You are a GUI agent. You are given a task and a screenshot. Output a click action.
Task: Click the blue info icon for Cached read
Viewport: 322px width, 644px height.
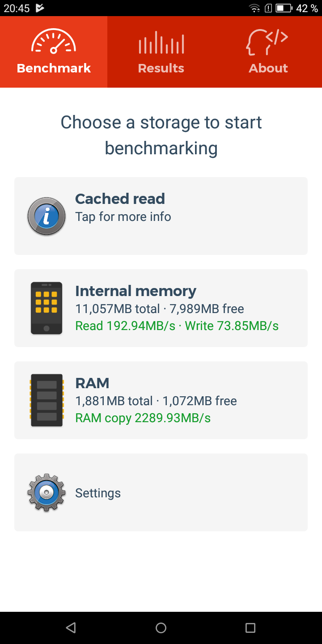(x=47, y=216)
